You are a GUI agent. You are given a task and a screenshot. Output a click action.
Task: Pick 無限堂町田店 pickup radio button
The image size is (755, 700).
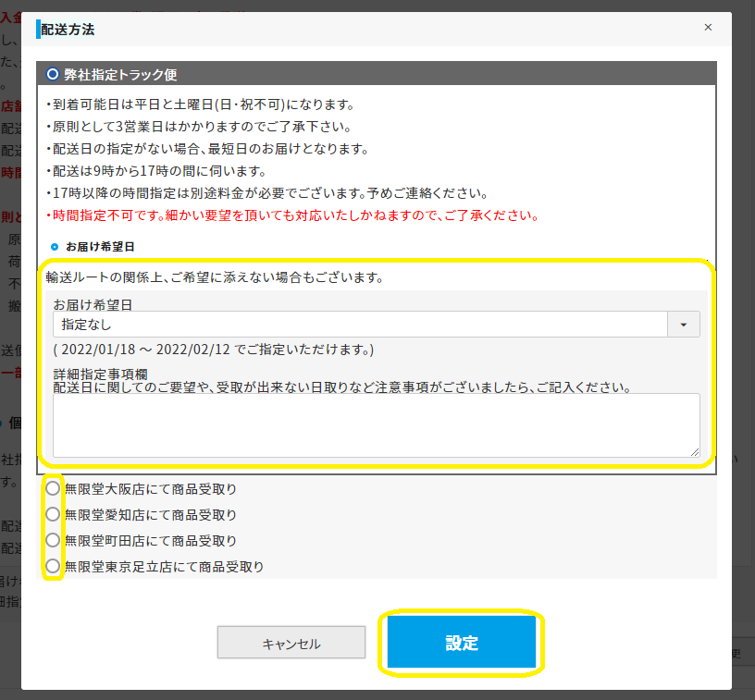pyautogui.click(x=54, y=540)
